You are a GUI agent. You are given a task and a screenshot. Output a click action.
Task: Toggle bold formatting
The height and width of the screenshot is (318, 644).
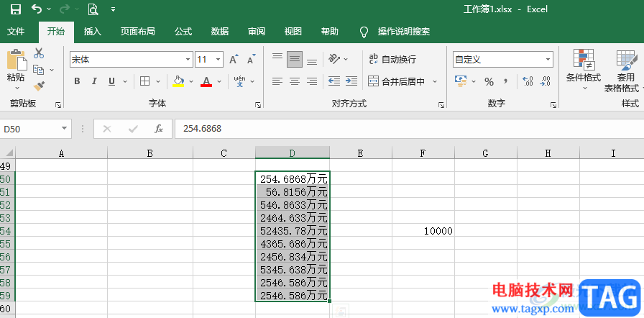(x=77, y=81)
